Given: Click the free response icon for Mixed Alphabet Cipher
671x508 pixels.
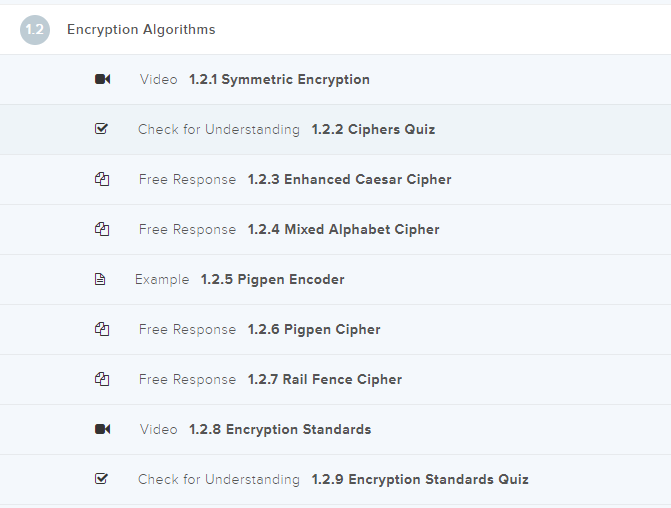Looking at the screenshot, I should point(101,230).
